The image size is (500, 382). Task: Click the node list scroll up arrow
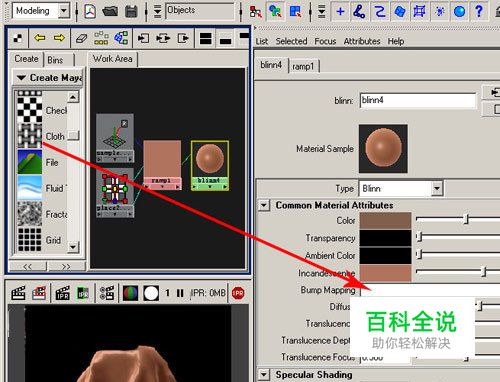(73, 97)
